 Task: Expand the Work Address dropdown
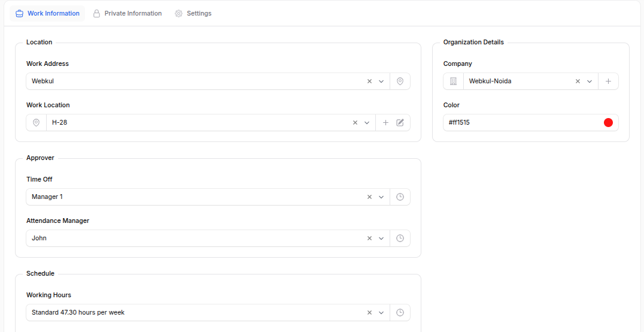click(381, 82)
